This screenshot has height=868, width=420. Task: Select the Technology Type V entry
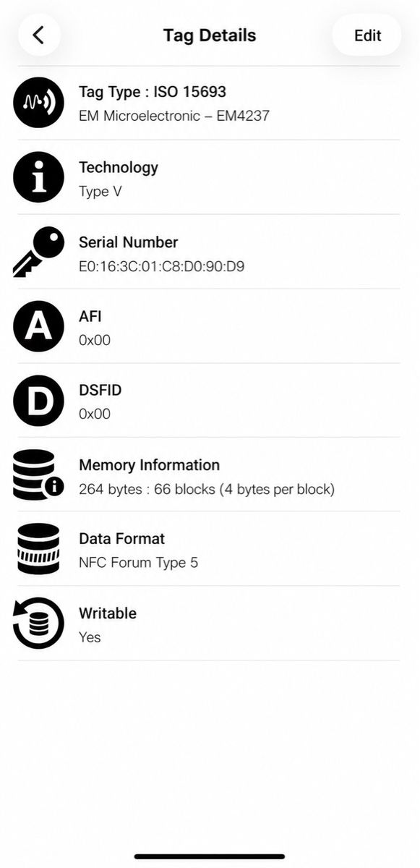point(210,177)
